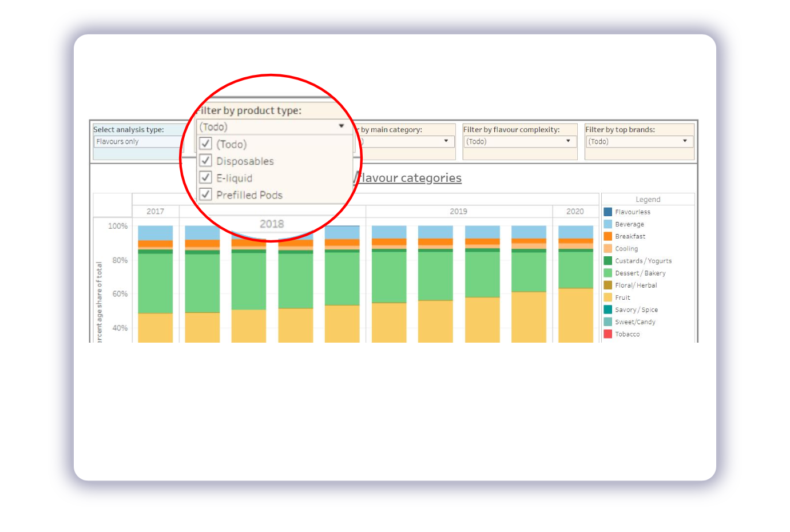
Task: Uncheck the E-liquid checkbox
Action: (x=206, y=178)
